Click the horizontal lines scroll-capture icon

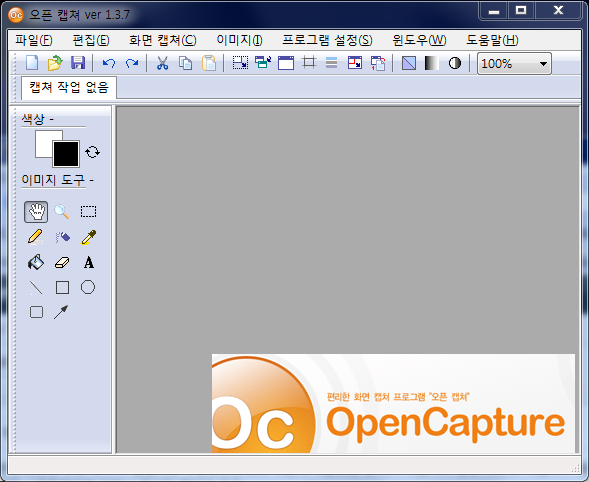coord(331,62)
